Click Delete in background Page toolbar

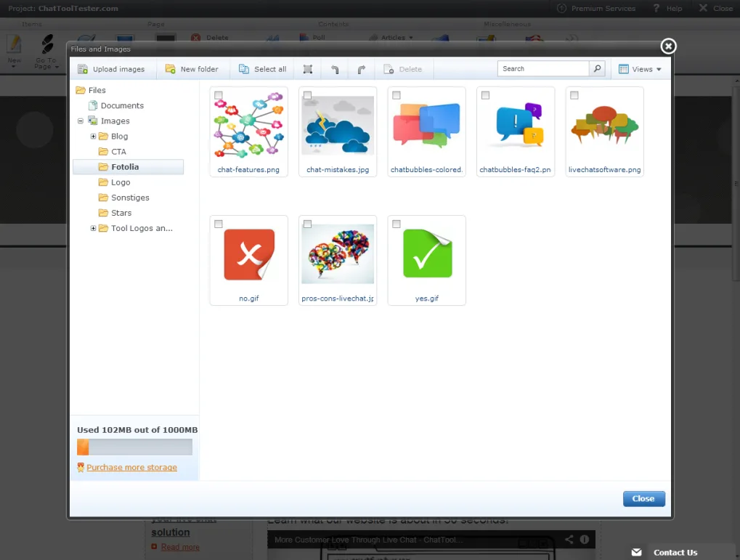(210, 37)
